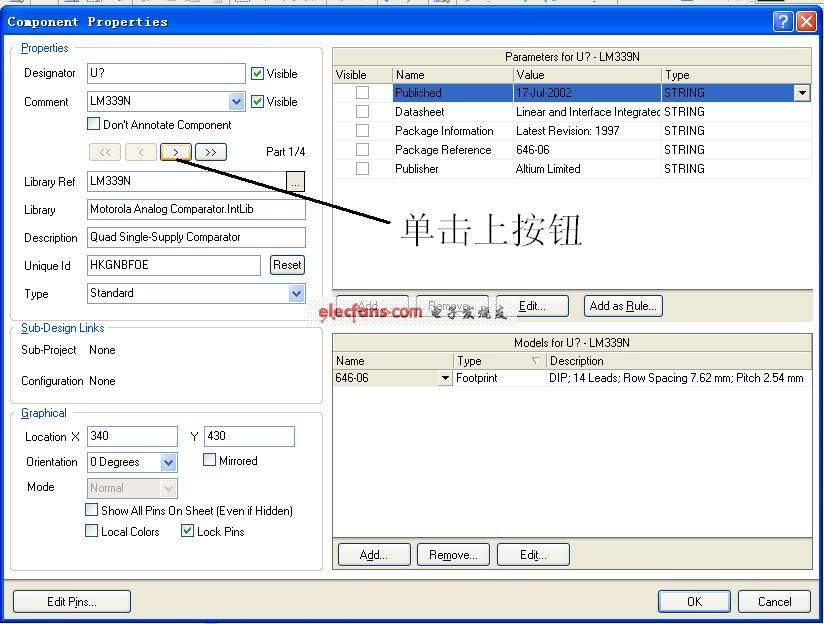Click the Library Ref input field
The width and height of the screenshot is (824, 624).
187,181
